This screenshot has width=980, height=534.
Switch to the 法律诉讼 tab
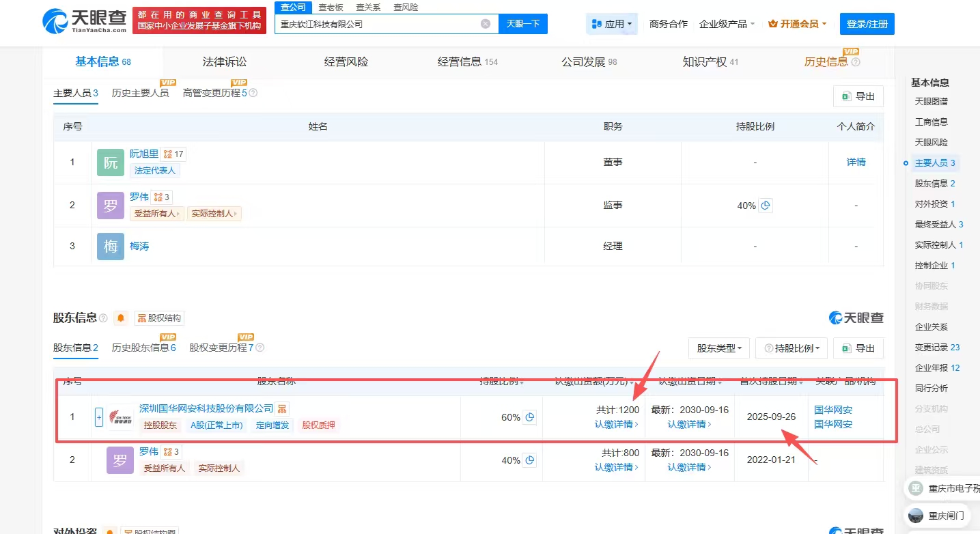coord(225,62)
